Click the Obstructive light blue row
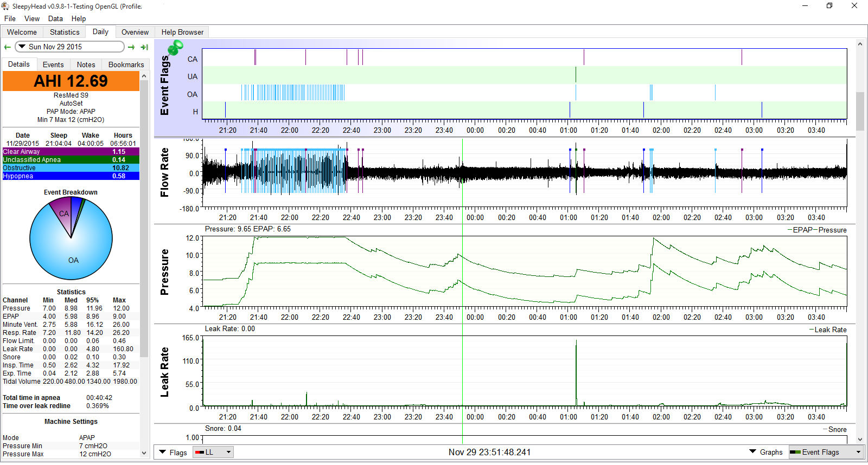The width and height of the screenshot is (868, 465). (71, 168)
